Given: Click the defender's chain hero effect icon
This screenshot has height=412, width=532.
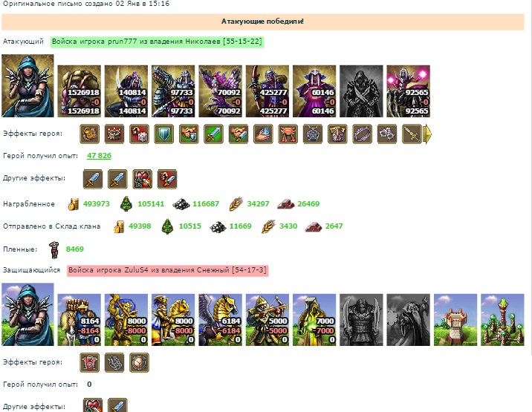Looking at the screenshot, I should coord(114,362).
